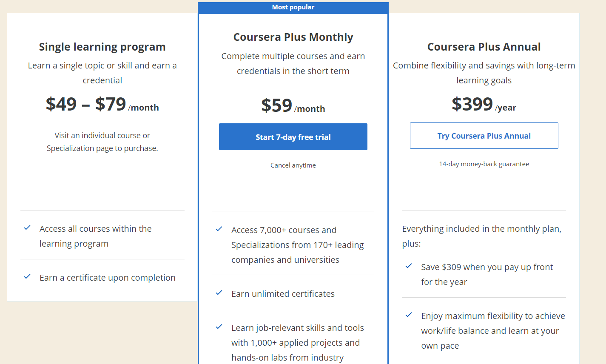Image resolution: width=606 pixels, height=364 pixels.
Task: Click the '$59 /month' price label
Action: [x=293, y=105]
